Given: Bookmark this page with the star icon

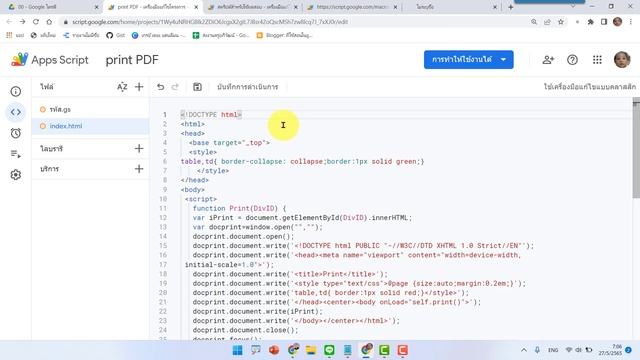Looking at the screenshot, I should pos(561,22).
